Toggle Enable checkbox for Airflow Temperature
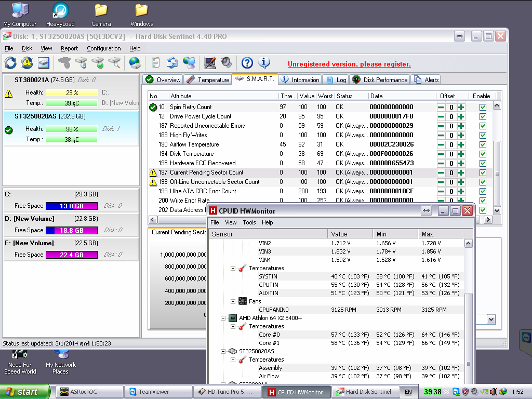The image size is (532, 399). click(x=483, y=144)
